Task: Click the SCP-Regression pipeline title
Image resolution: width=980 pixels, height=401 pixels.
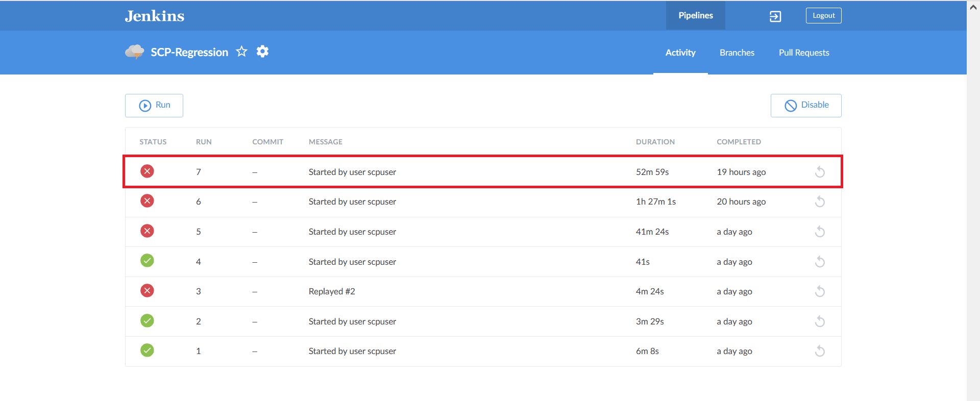Action: (x=189, y=52)
